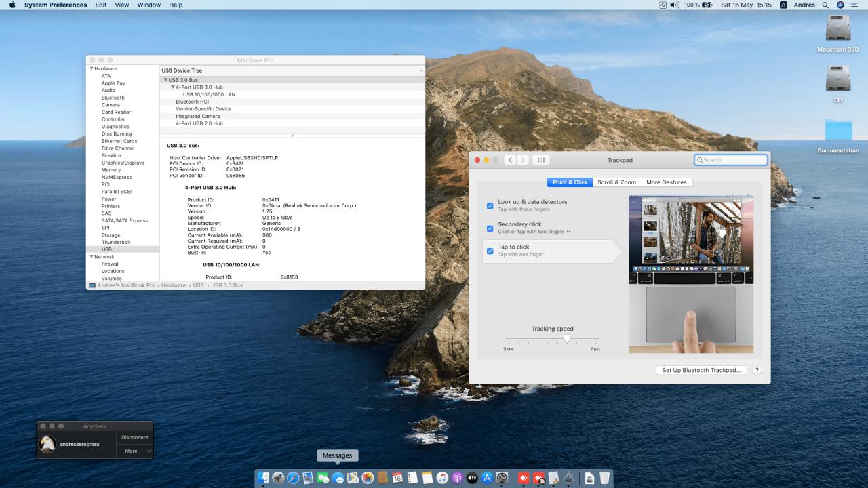Open Trackpad help question mark button
This screenshot has width=868, height=488.
(757, 370)
